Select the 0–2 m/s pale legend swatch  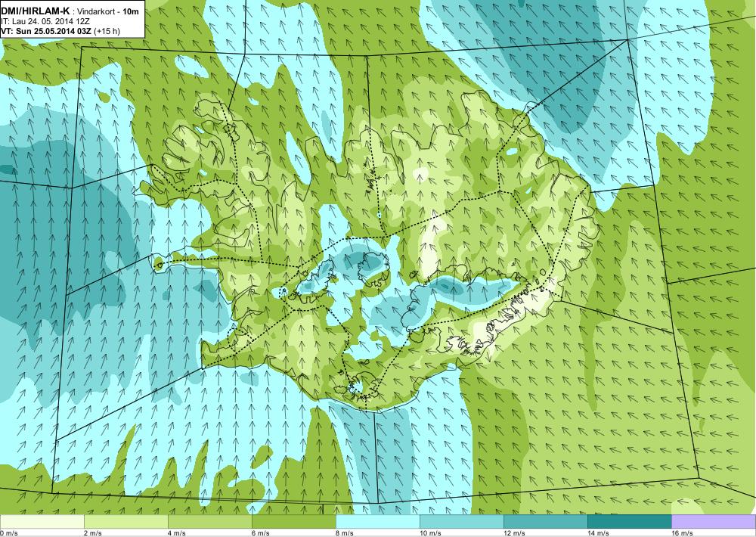42,521
